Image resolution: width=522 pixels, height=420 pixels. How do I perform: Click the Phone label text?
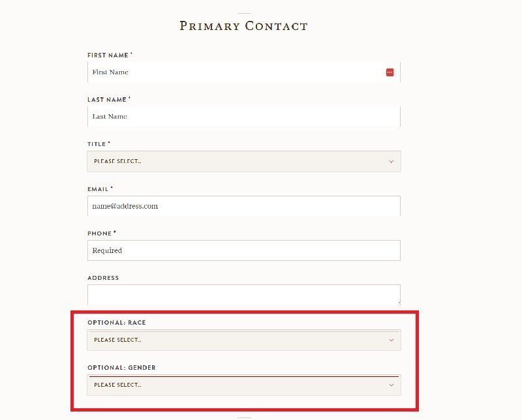pos(99,233)
